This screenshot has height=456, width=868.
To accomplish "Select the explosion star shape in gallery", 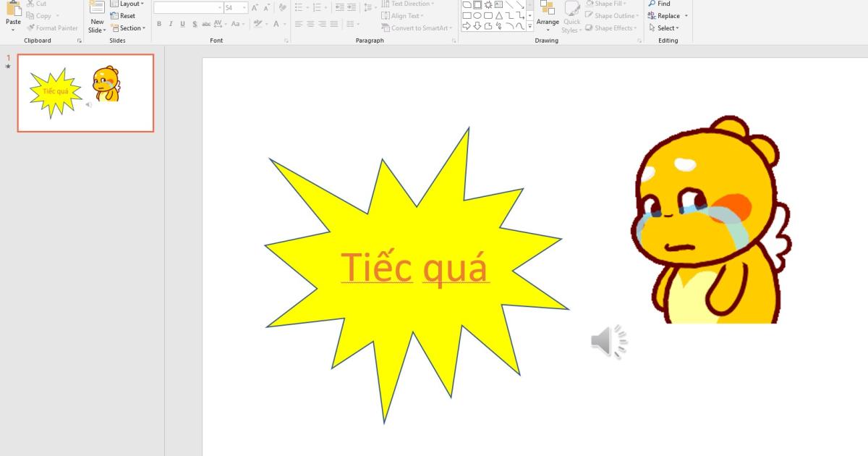I will 488,4.
